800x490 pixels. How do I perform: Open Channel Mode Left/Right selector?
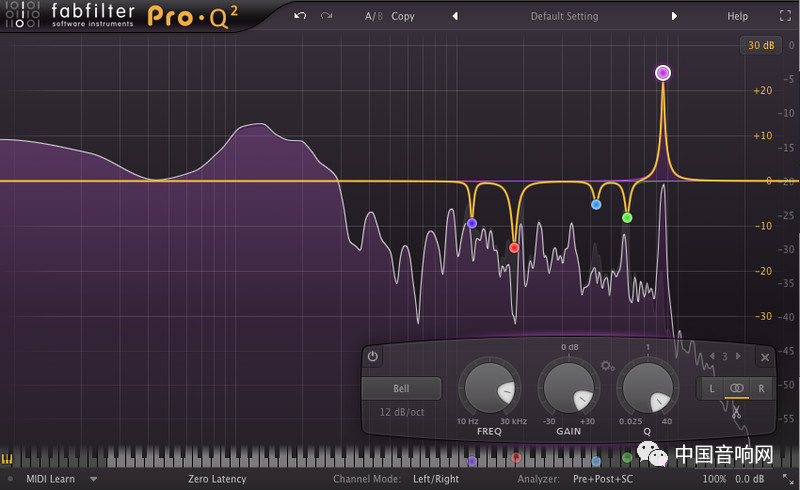(436, 479)
